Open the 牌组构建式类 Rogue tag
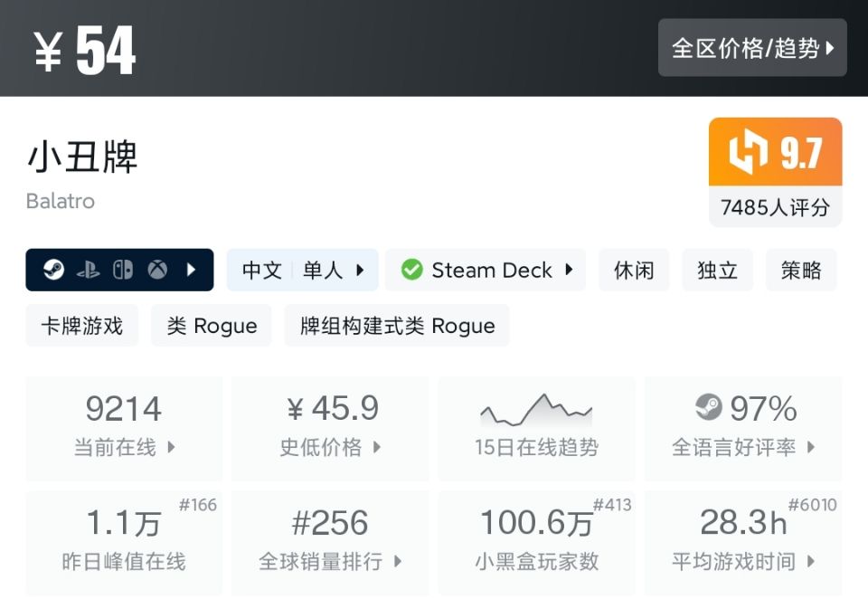This screenshot has width=868, height=599. 397,326
